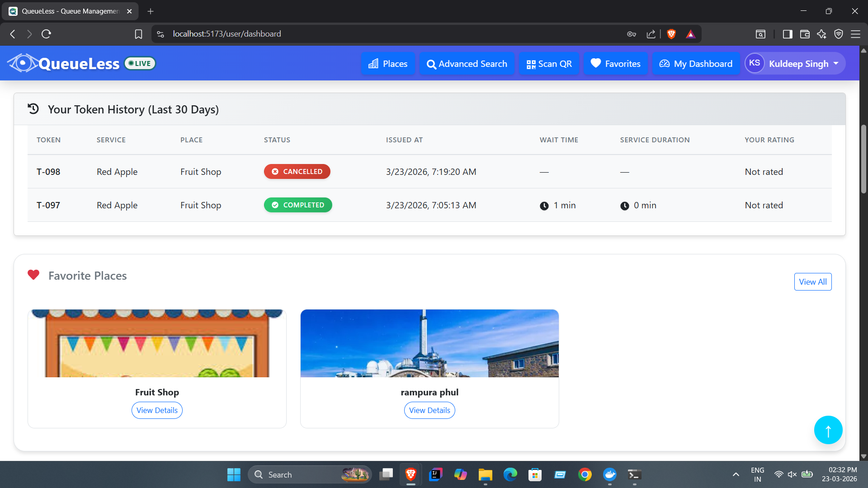Click the QueueLess eye logo
The height and width of the screenshot is (488, 868).
click(x=23, y=63)
